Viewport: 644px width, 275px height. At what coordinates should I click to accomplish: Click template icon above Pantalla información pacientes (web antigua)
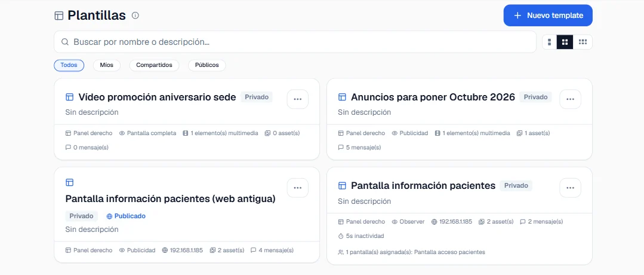[69, 182]
